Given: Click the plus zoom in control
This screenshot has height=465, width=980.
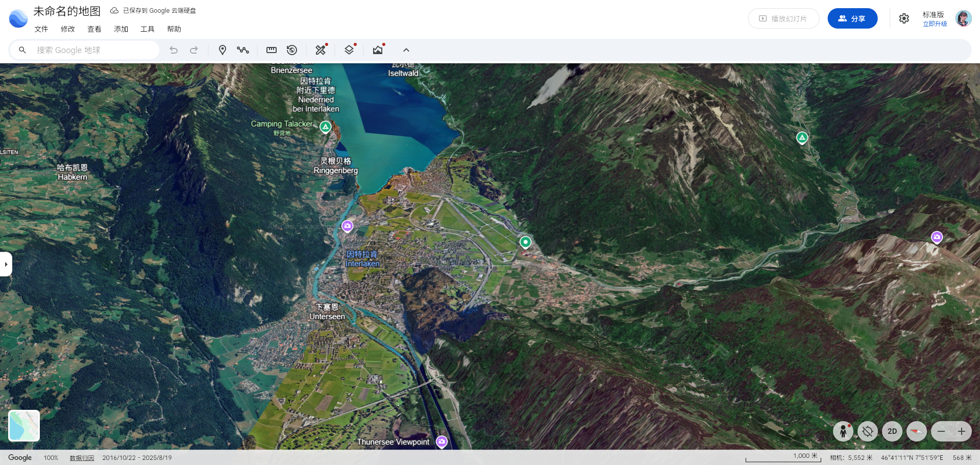Looking at the screenshot, I should click(x=962, y=431).
